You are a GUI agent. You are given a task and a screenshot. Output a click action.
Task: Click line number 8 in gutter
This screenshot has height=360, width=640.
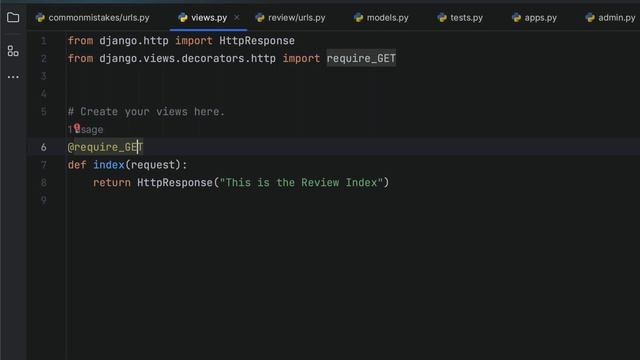[x=44, y=182]
